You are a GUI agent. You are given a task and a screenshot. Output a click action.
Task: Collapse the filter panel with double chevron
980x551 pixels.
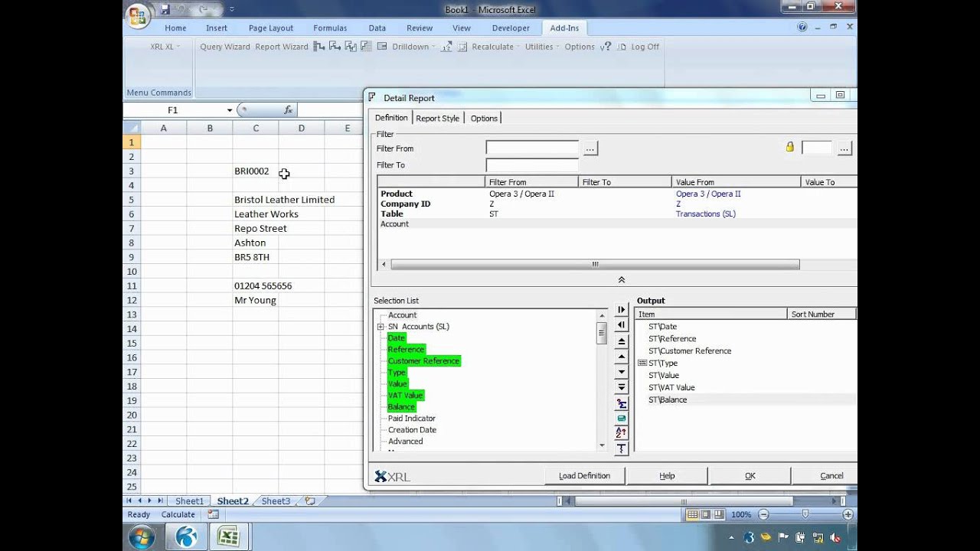[622, 280]
